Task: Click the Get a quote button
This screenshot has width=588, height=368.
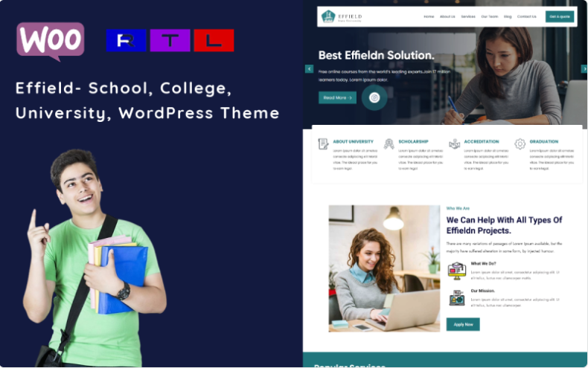Action: point(560,16)
